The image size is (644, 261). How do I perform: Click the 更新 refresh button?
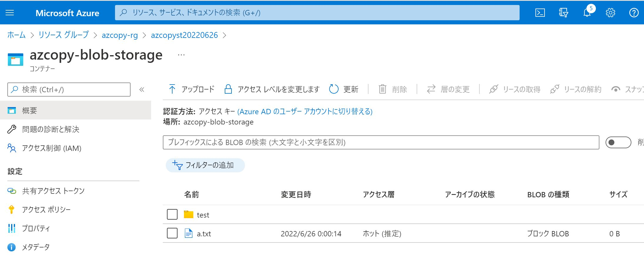tap(344, 89)
